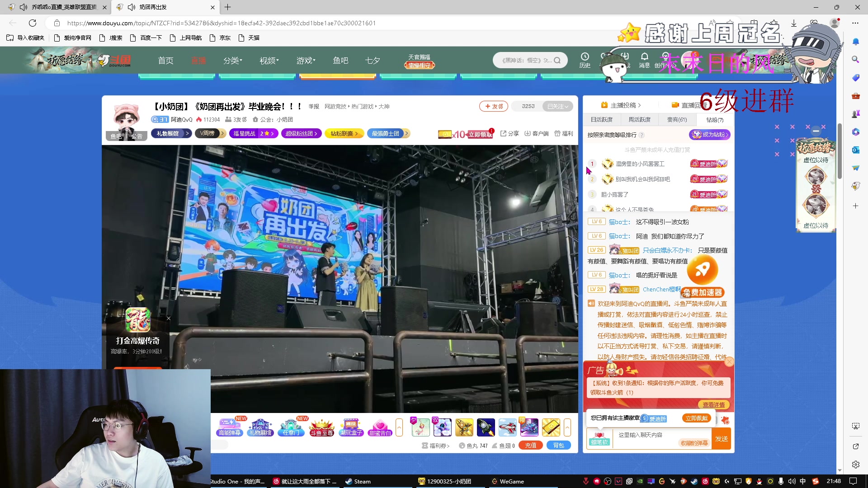Open the 礼物展馆 icon in gift bar
This screenshot has height=488, width=868.
[260, 427]
